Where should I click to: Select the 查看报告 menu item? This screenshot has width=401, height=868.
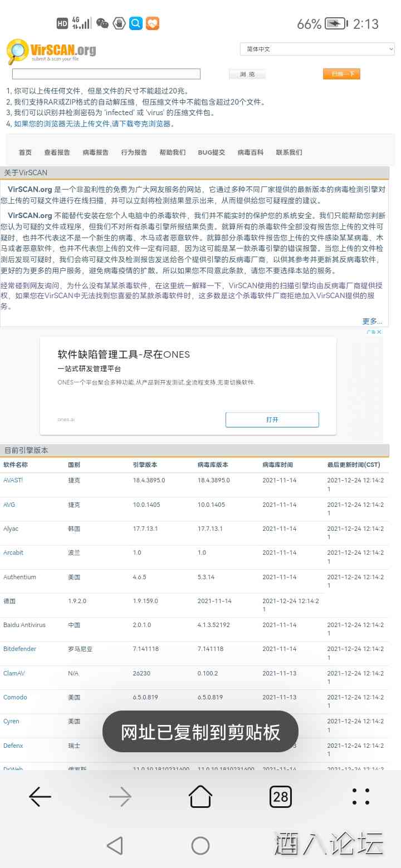(57, 152)
